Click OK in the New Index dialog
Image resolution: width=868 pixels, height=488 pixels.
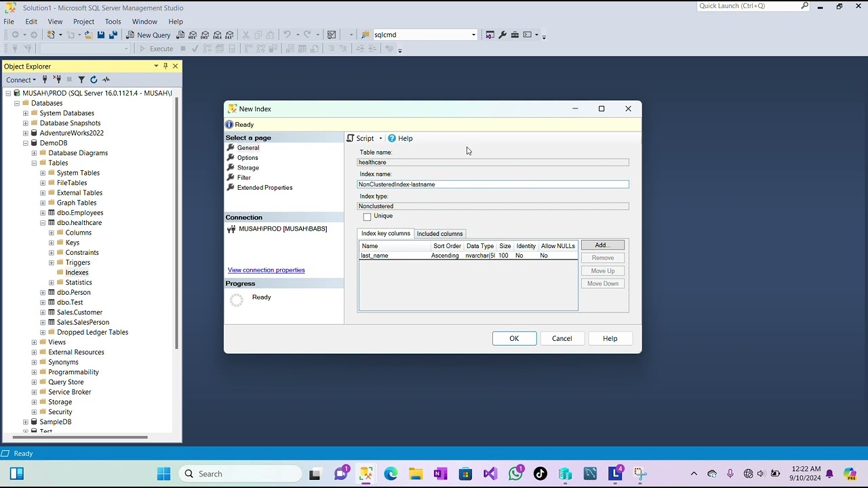click(x=514, y=338)
